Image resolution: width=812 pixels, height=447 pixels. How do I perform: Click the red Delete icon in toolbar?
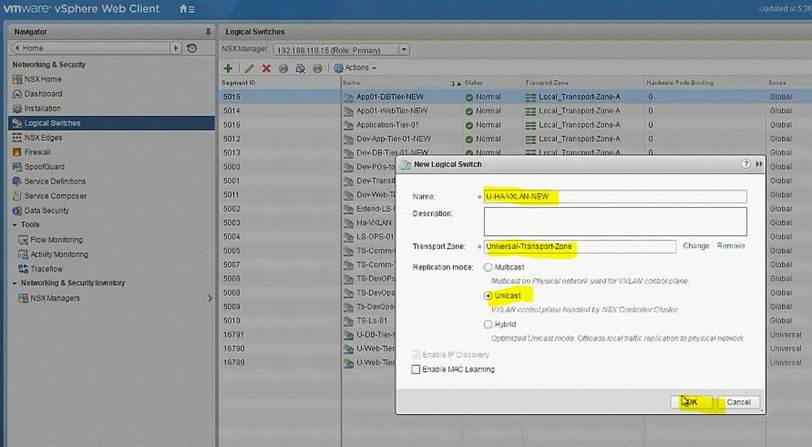266,68
